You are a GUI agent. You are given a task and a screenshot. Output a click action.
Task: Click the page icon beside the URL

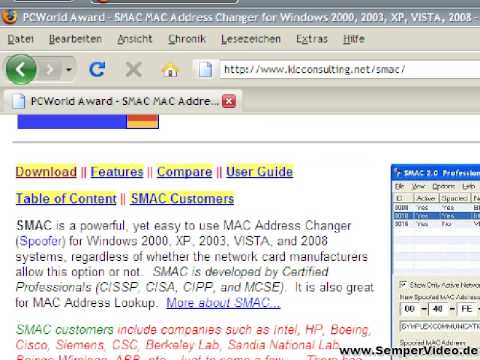[205, 70]
